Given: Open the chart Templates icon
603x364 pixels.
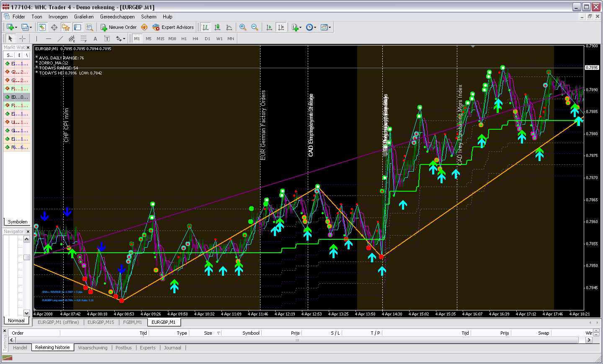Looking at the screenshot, I should [324, 27].
